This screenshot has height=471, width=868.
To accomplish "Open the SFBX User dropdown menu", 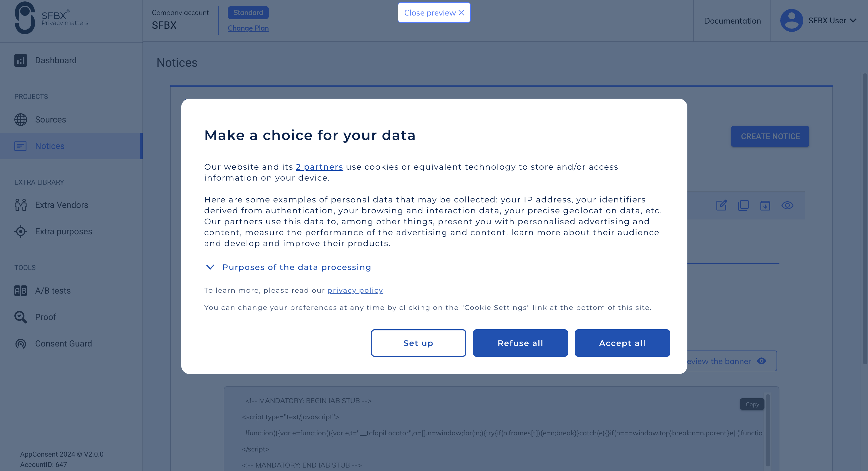I will (819, 20).
